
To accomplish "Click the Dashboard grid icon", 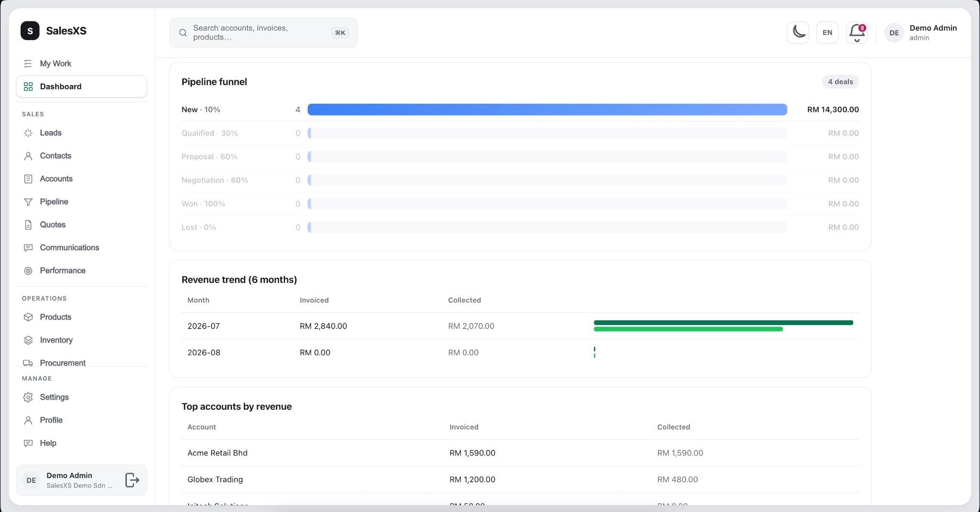I will (28, 87).
